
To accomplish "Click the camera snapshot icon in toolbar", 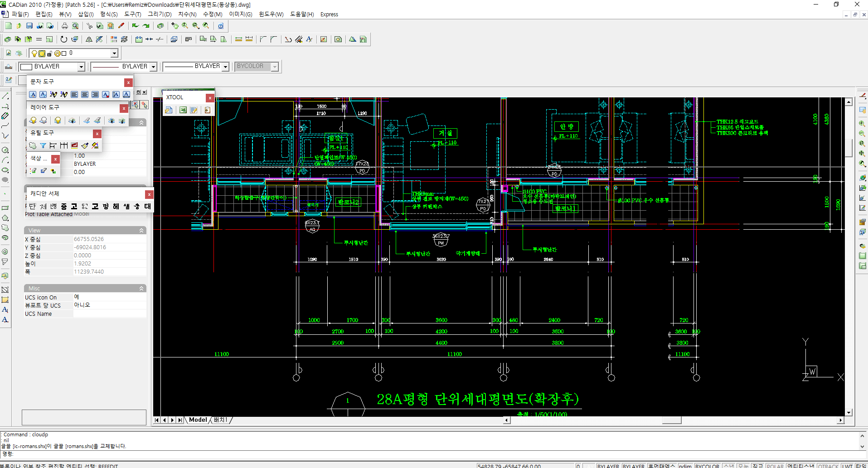I will [x=338, y=39].
